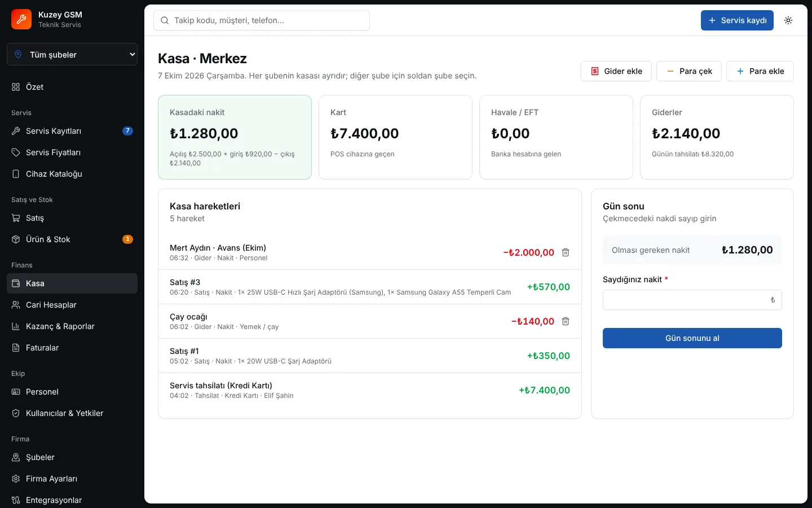Click the Gün sonunu al button
This screenshot has width=812, height=508.
(692, 338)
